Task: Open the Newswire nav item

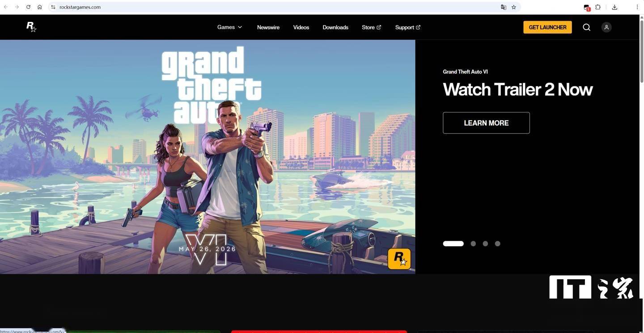Action: (x=268, y=27)
